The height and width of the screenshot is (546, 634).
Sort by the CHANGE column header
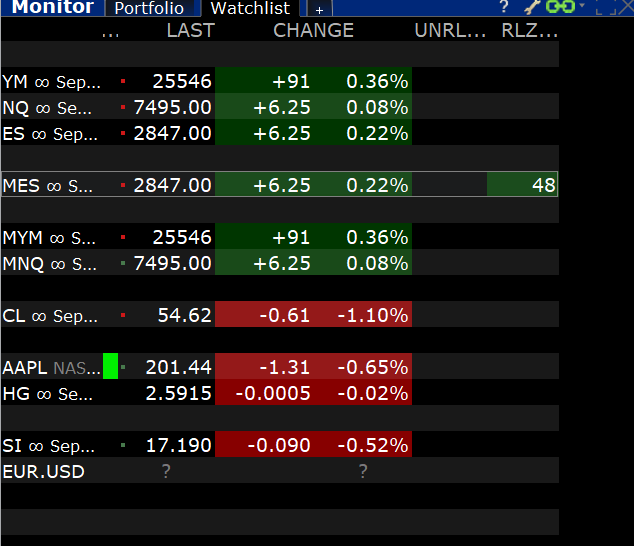[x=313, y=30]
